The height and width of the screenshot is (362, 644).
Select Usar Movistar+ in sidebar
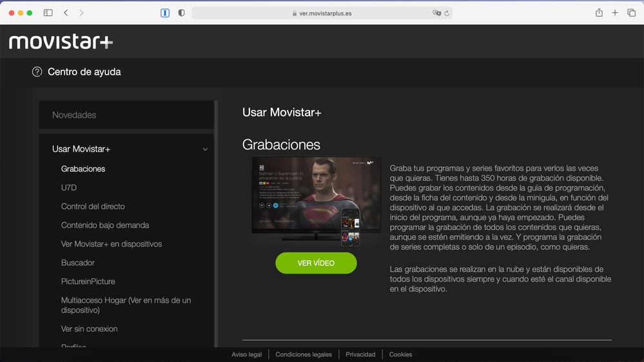pyautogui.click(x=81, y=149)
